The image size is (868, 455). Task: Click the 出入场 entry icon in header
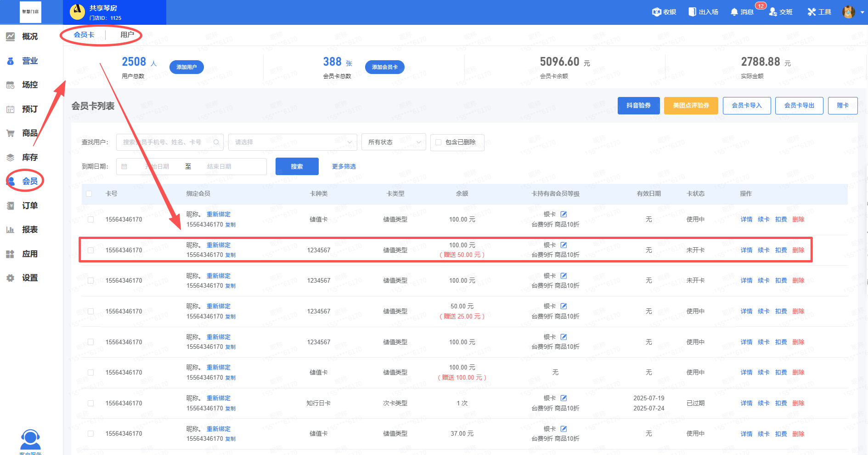[692, 12]
